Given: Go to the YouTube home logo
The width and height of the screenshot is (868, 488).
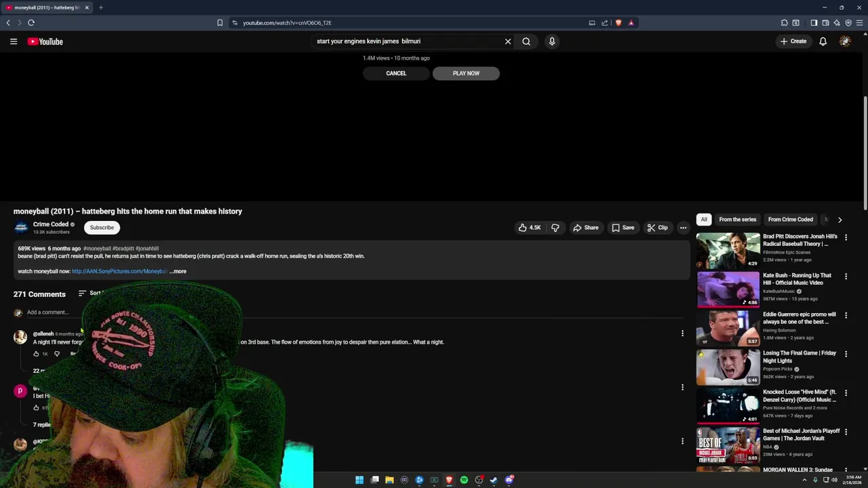Looking at the screenshot, I should point(45,41).
